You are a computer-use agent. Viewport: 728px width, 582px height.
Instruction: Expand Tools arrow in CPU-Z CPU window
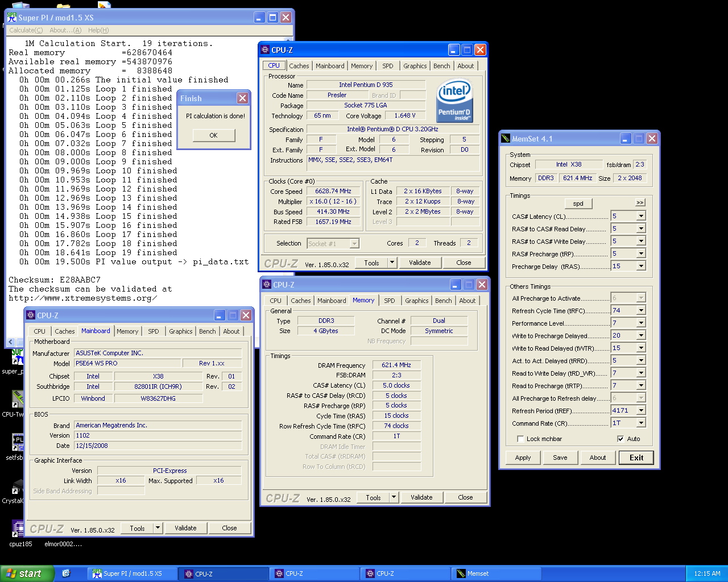point(392,263)
